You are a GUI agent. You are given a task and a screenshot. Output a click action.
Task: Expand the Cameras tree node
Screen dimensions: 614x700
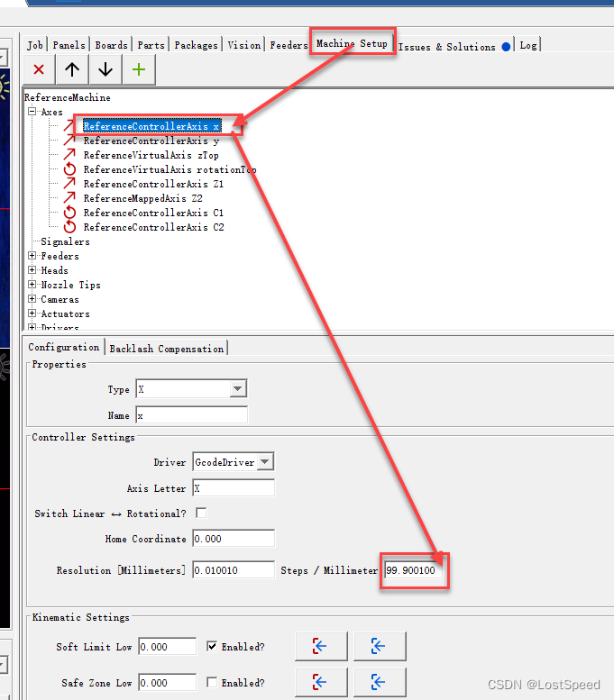(x=32, y=299)
